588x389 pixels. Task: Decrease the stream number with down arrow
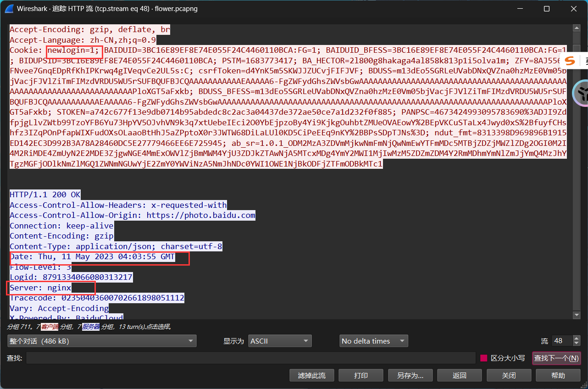coord(576,344)
